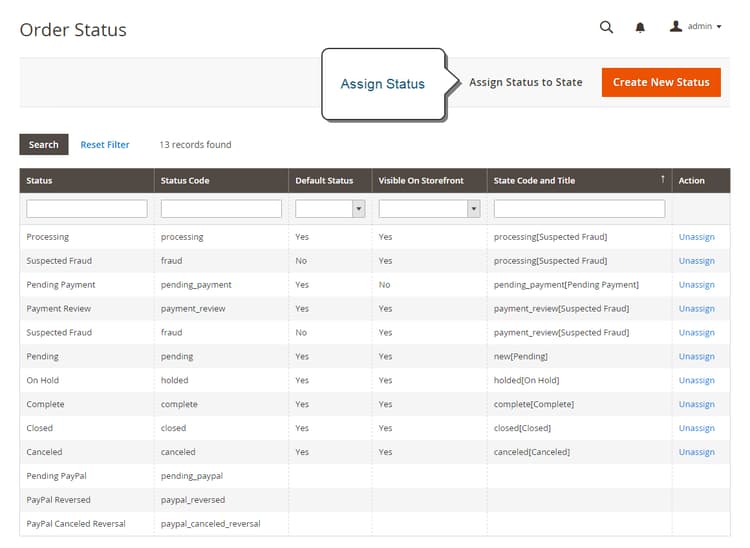Click the No value in Pending Payment row
The width and height of the screenshot is (750, 548).
point(385,285)
